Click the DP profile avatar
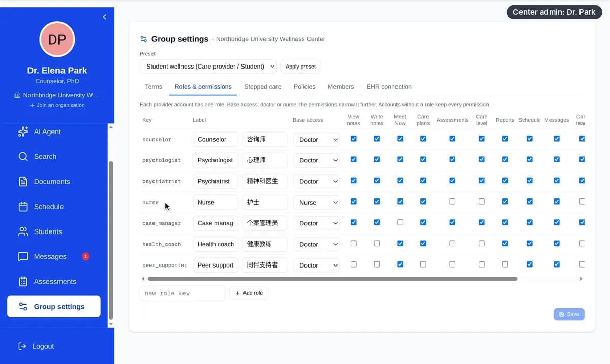The height and width of the screenshot is (364, 610). 57,39
